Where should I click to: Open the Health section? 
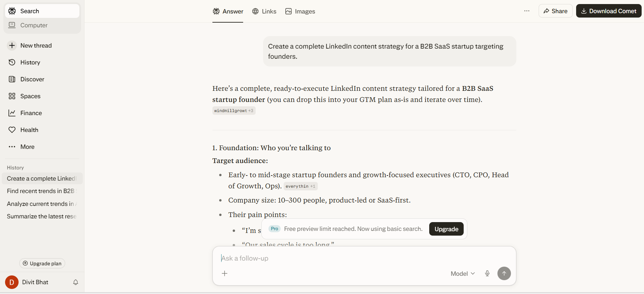click(29, 130)
